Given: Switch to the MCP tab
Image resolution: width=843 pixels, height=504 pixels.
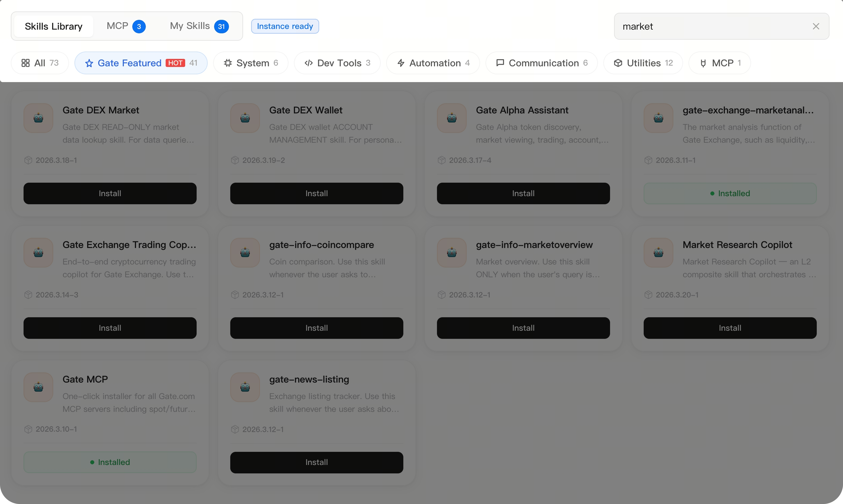Looking at the screenshot, I should 126,26.
